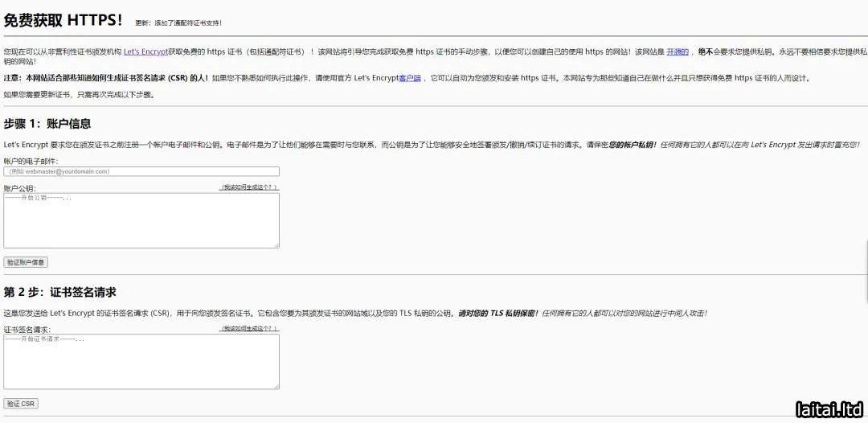Focus the account email input field
Viewport: 868px width, 423px height.
[x=141, y=171]
